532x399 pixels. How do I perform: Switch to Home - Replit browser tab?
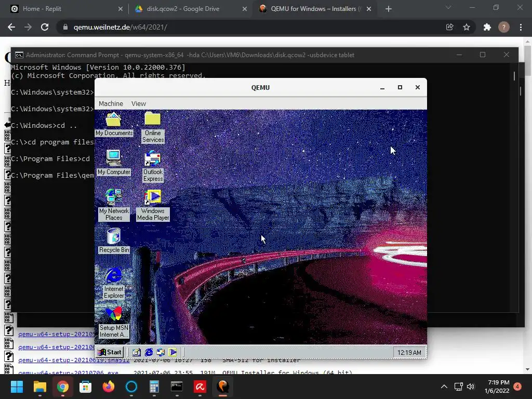(66, 9)
